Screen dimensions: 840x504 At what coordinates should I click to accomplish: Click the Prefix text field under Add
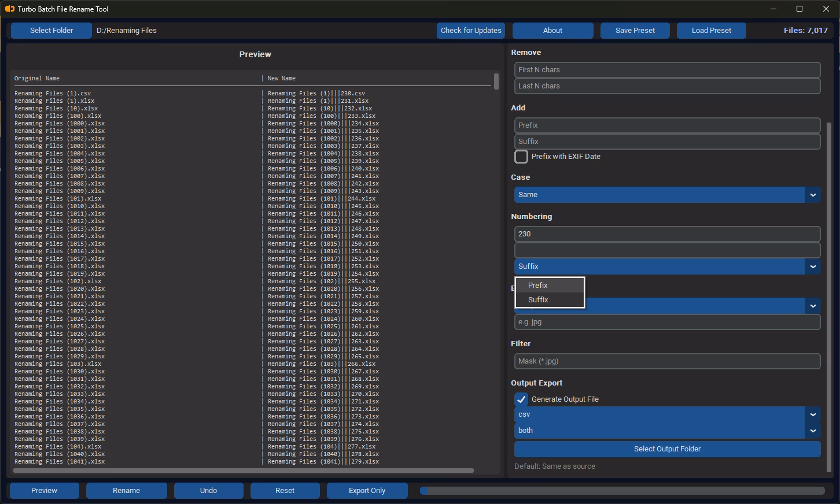pyautogui.click(x=667, y=125)
